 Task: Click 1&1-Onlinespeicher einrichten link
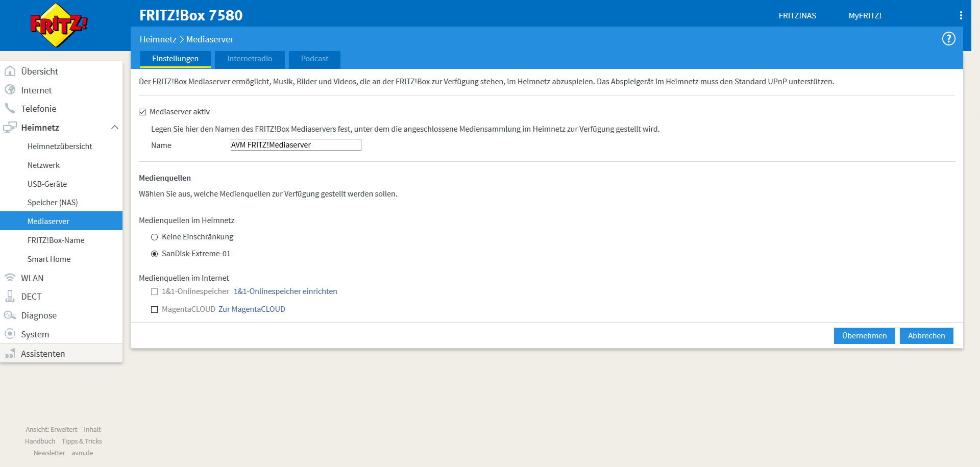(285, 291)
